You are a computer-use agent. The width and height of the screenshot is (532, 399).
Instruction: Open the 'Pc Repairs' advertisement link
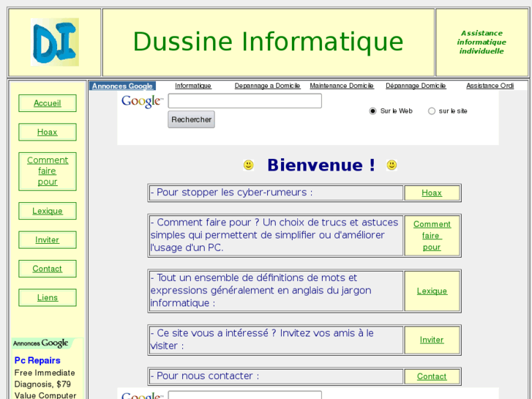coord(37,360)
